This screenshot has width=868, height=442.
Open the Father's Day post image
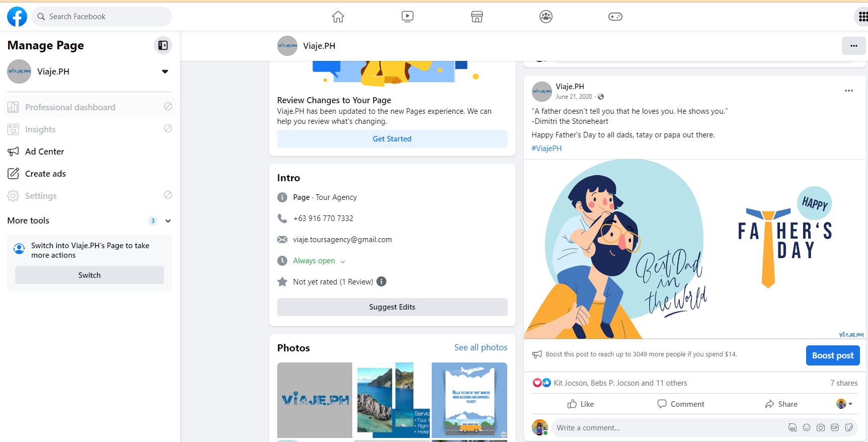click(695, 249)
